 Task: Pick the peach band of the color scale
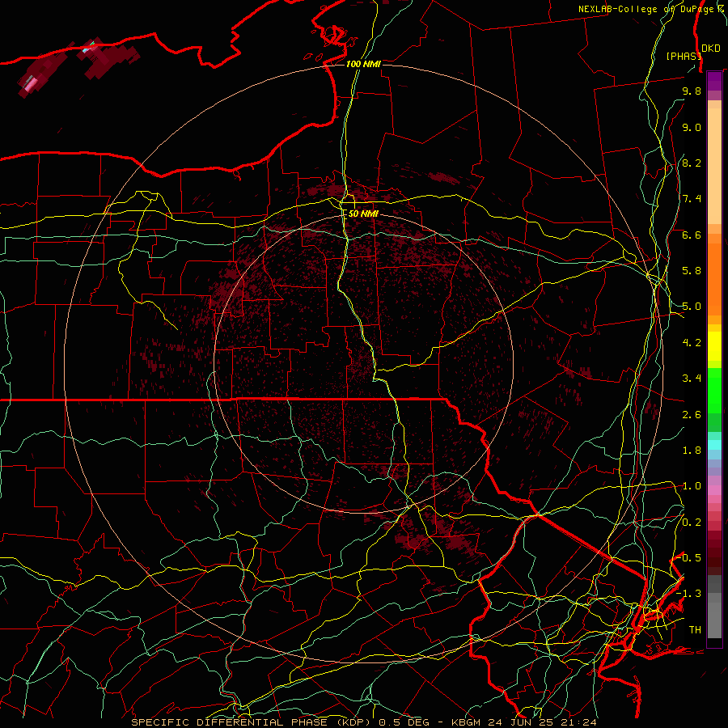coord(714,166)
